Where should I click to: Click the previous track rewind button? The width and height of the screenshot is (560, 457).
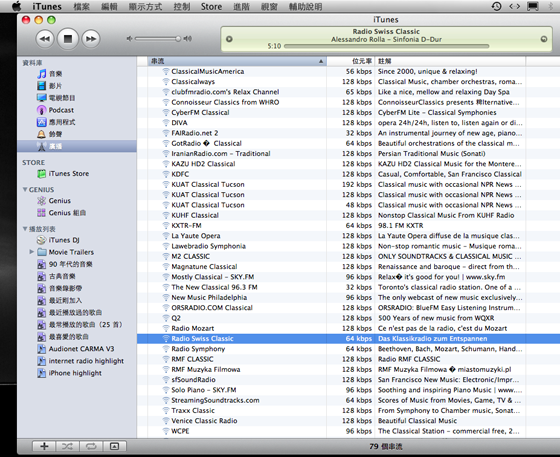point(45,39)
